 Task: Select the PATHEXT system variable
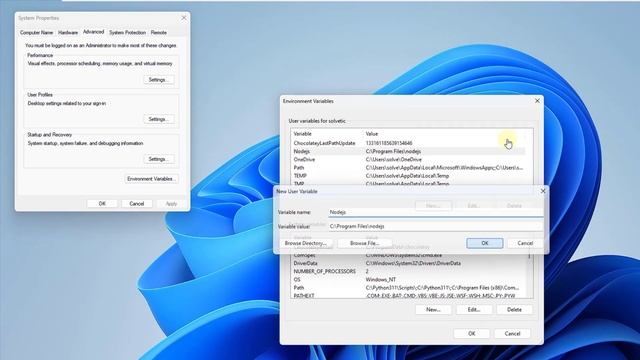(x=408, y=296)
